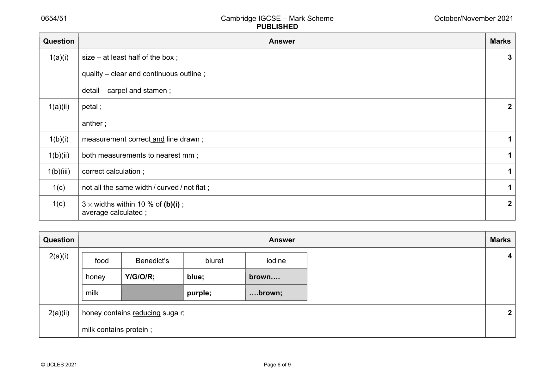Click question number '2(a)(ii)'
The width and height of the screenshot is (555, 392).
[x=59, y=313]
